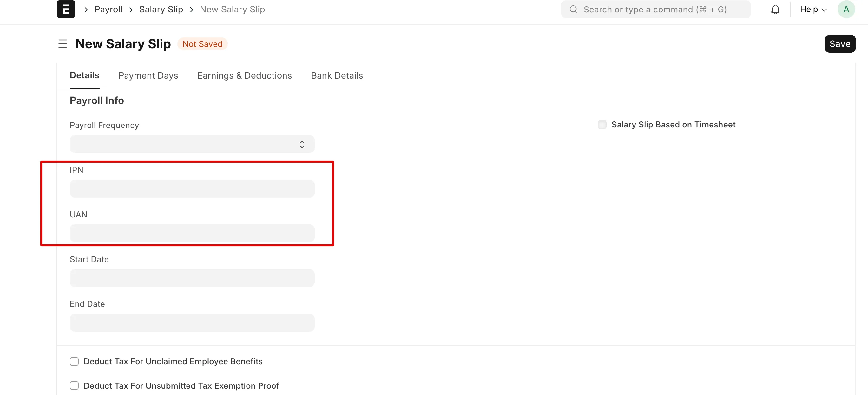Open the Payroll Frequency dropdown
Image resolution: width=868 pixels, height=395 pixels.
[192, 144]
